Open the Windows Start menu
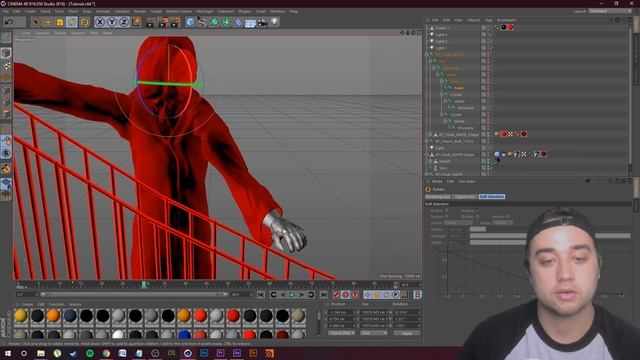 click(8, 353)
